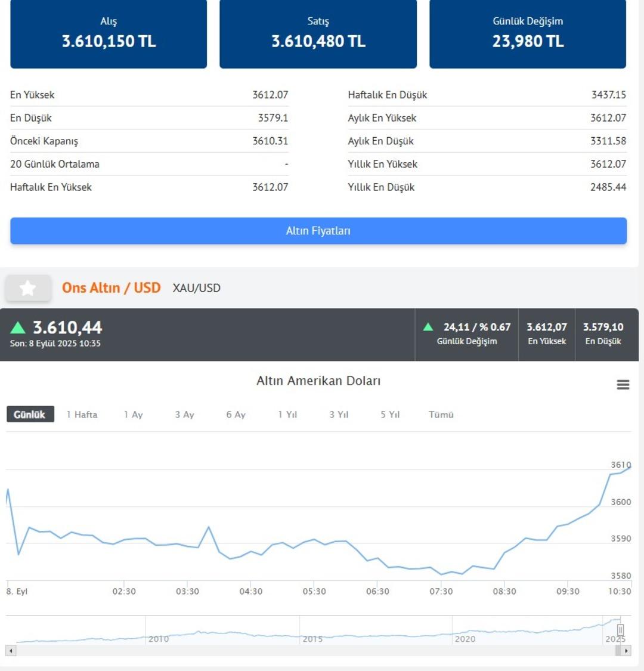This screenshot has height=671, width=644.
Task: Click the 07:30 time axis label
Action: tap(441, 592)
